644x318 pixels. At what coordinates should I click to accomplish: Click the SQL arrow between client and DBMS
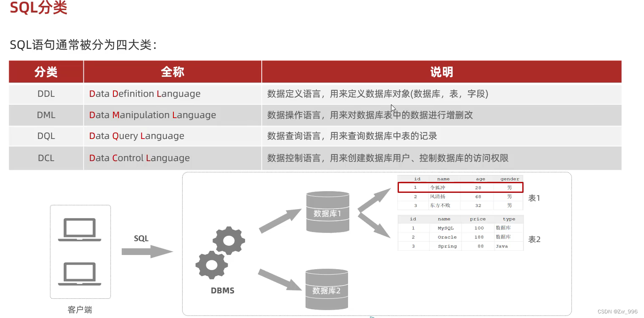pyautogui.click(x=146, y=252)
